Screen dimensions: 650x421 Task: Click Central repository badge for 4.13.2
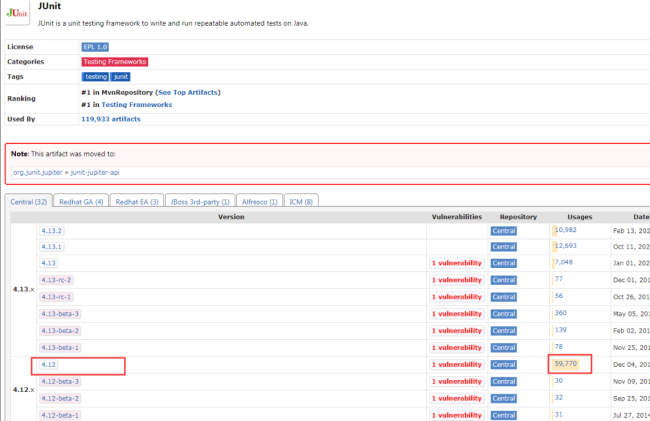504,231
